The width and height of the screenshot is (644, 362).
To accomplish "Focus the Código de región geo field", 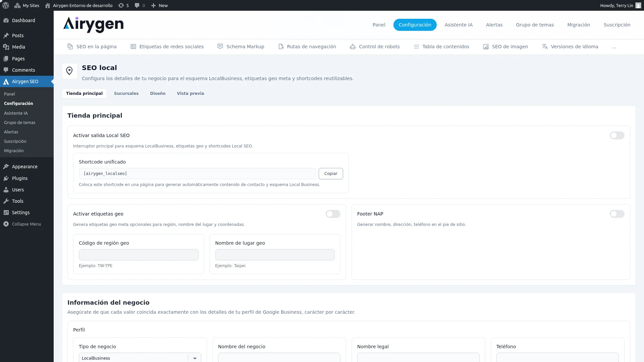I will tap(139, 255).
